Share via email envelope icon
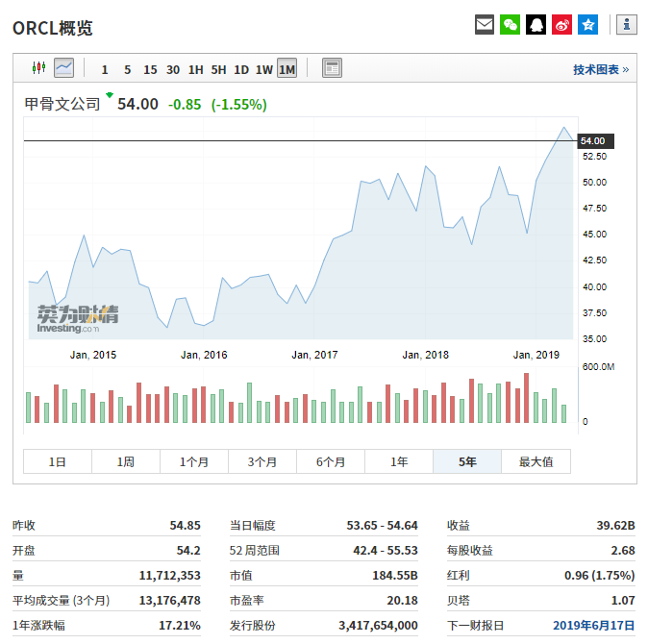The width and height of the screenshot is (648, 644). 485,25
